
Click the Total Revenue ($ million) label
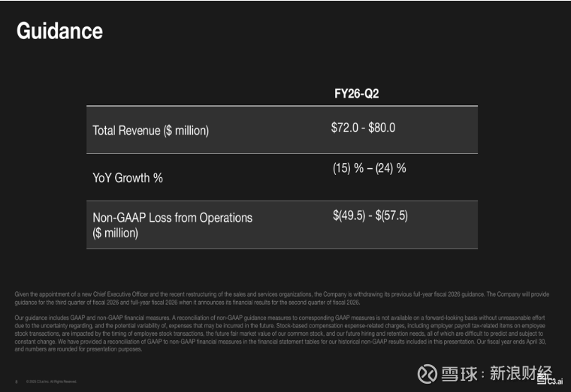[150, 131]
